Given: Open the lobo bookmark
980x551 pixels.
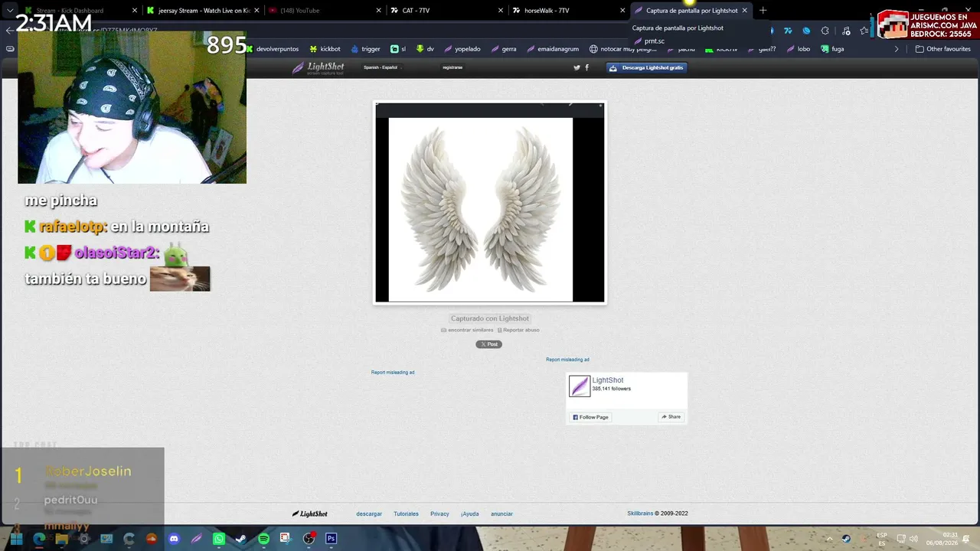Looking at the screenshot, I should (797, 49).
